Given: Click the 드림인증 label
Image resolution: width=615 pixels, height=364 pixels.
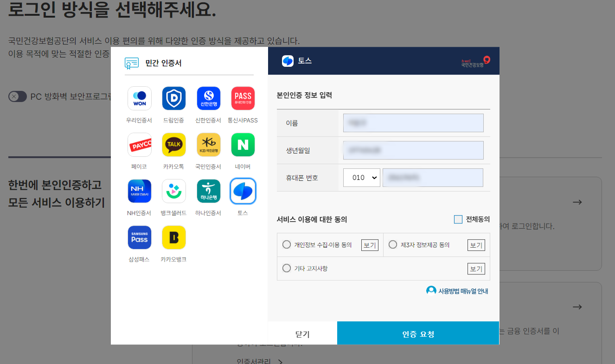Looking at the screenshot, I should (x=174, y=120).
